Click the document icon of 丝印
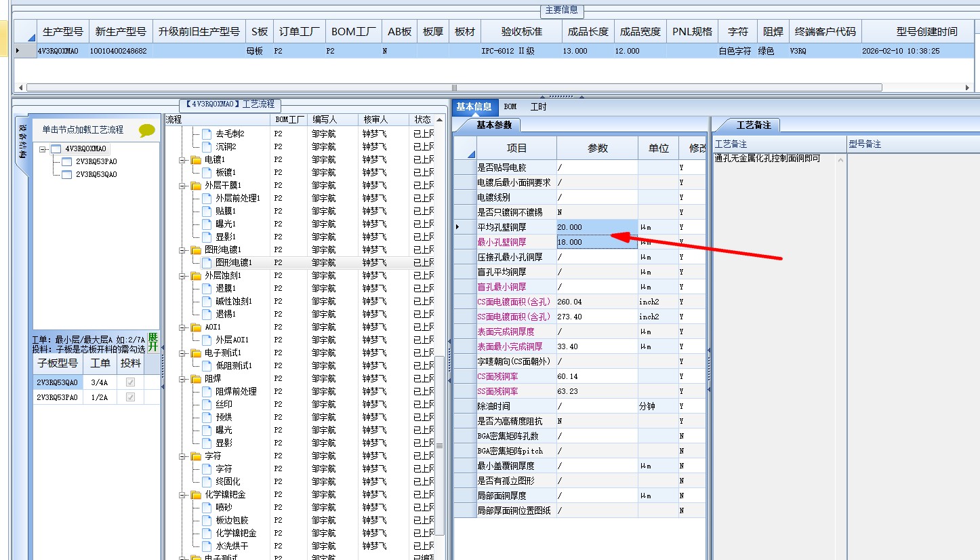Viewport: 980px width, 560px height. (207, 404)
